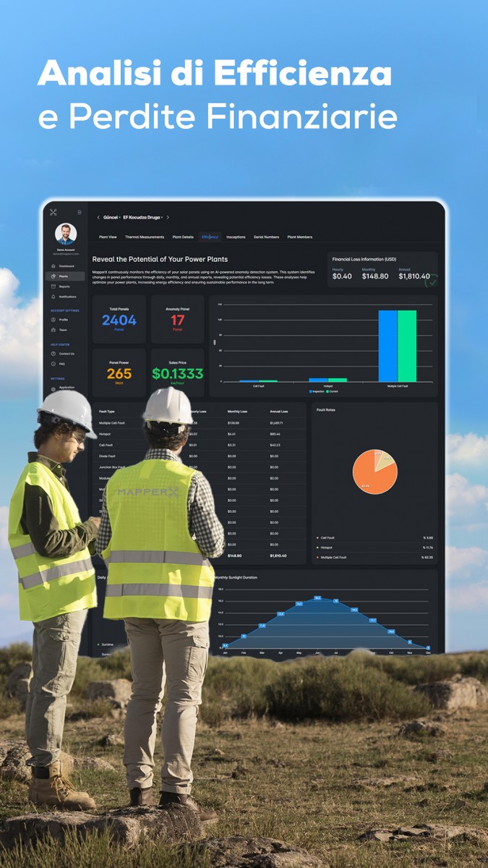Viewport: 488px width, 868px height.
Task: Select Plants in the sidebar
Action: [x=64, y=276]
